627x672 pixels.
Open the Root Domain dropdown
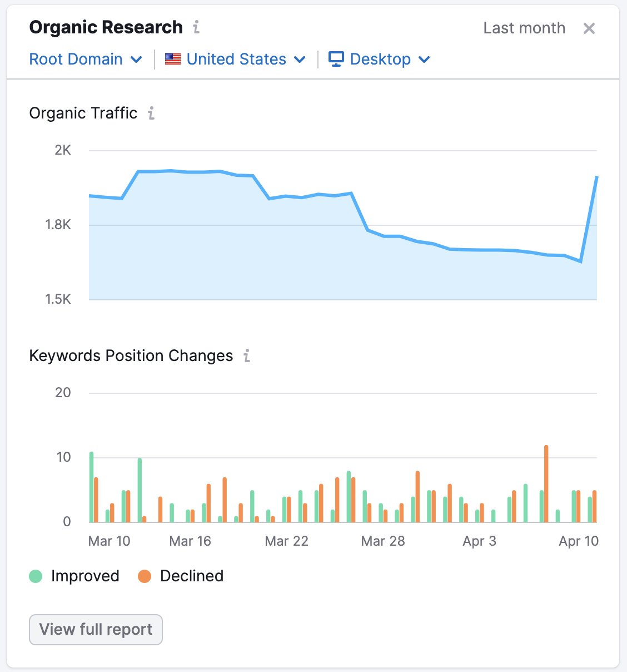tap(85, 59)
